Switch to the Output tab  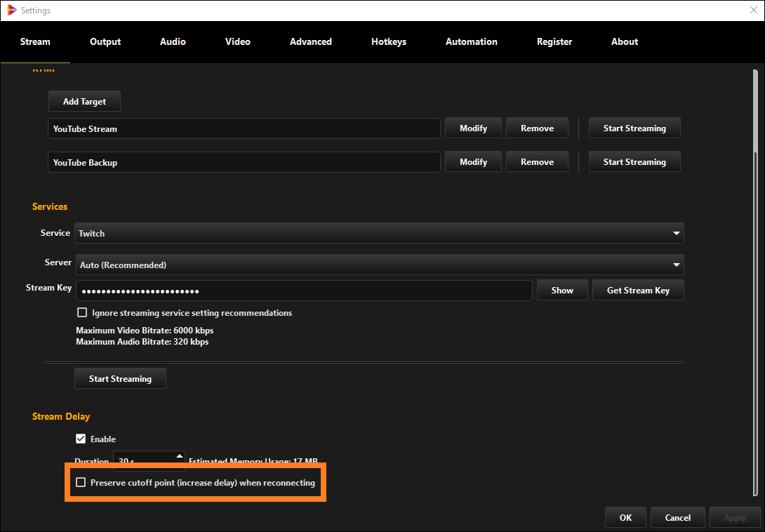pos(105,42)
